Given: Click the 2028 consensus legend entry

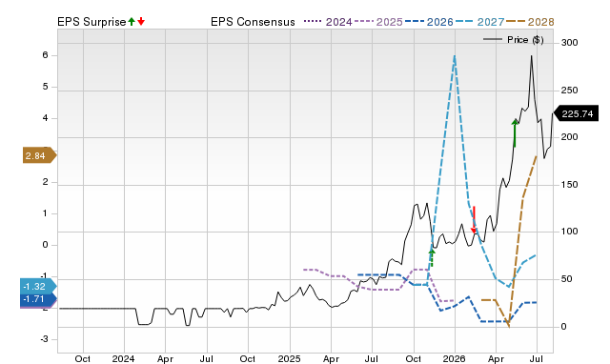Looking at the screenshot, I should pos(530,22).
